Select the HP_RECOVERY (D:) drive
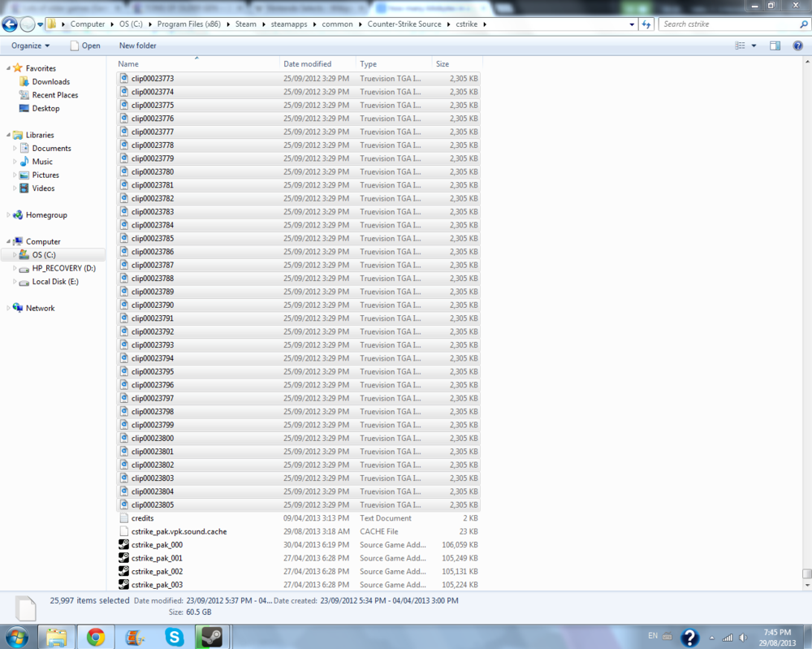Screen dimensions: 812x649 (x=63, y=268)
